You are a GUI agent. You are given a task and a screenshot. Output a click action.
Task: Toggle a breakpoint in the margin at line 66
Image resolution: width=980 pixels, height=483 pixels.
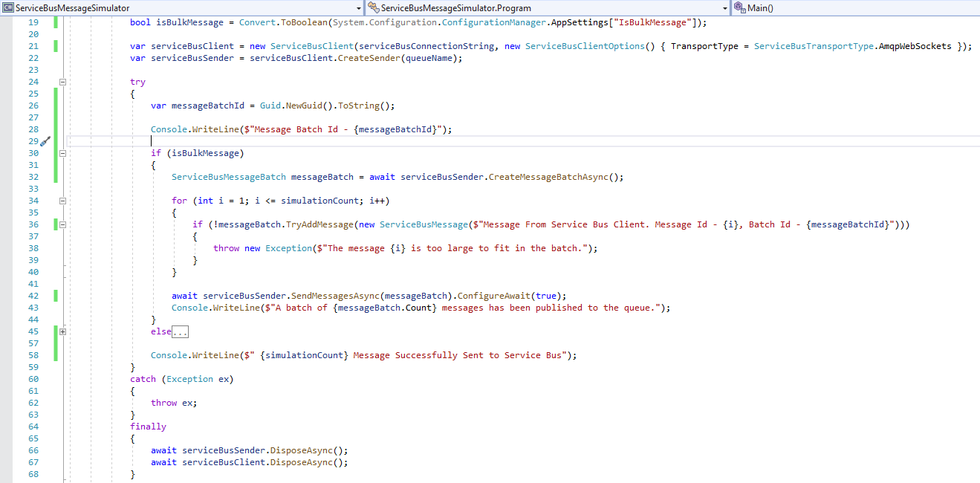(x=7, y=450)
